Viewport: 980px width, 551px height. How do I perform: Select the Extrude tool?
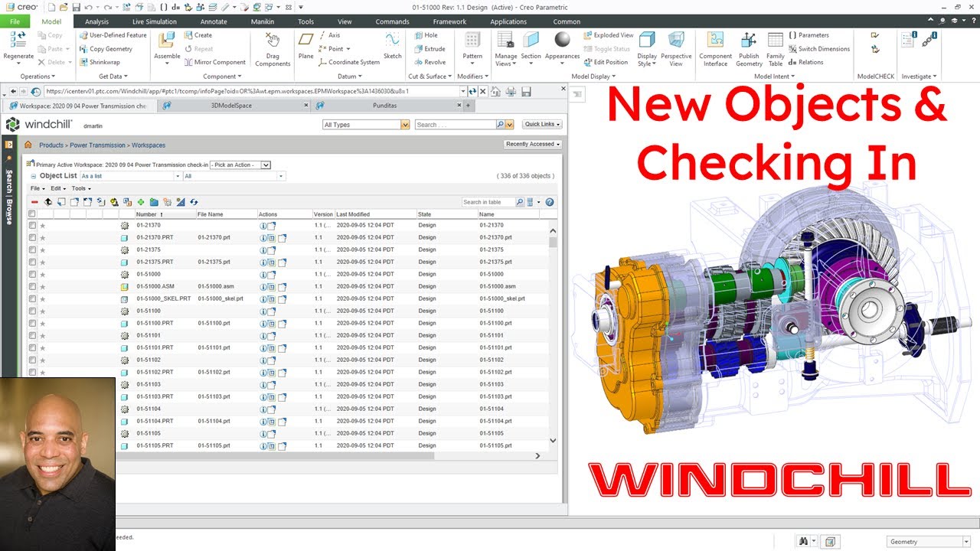coord(430,49)
